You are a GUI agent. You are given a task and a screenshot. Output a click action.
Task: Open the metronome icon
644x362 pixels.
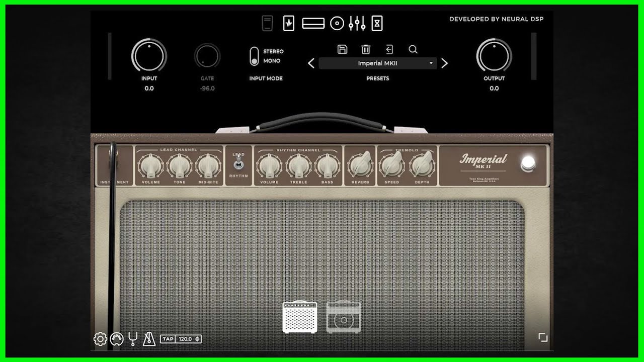tap(149, 339)
